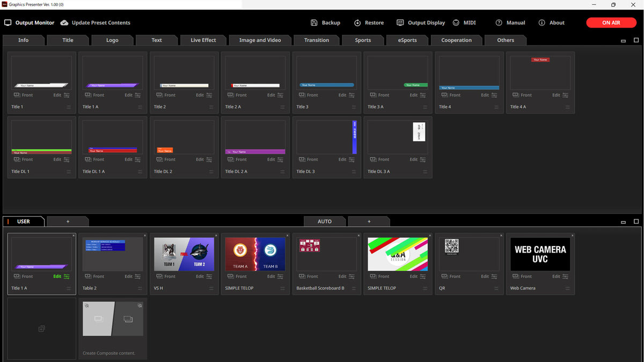Viewport: 644px width, 362px height.
Task: Open MIDI settings icon
Action: point(456,23)
